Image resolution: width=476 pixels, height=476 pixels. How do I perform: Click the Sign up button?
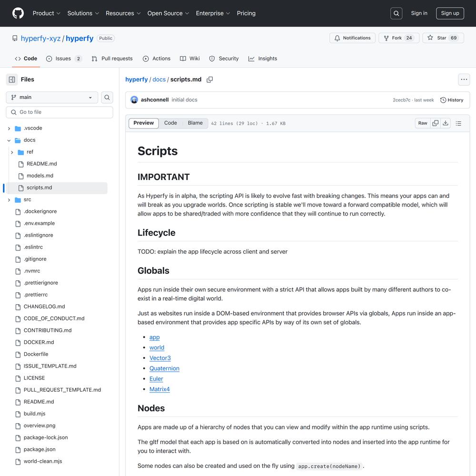450,13
